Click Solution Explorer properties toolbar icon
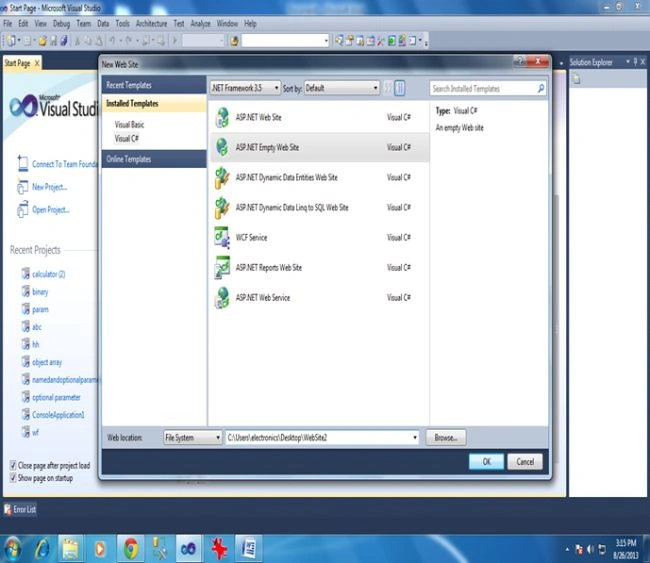 point(577,78)
